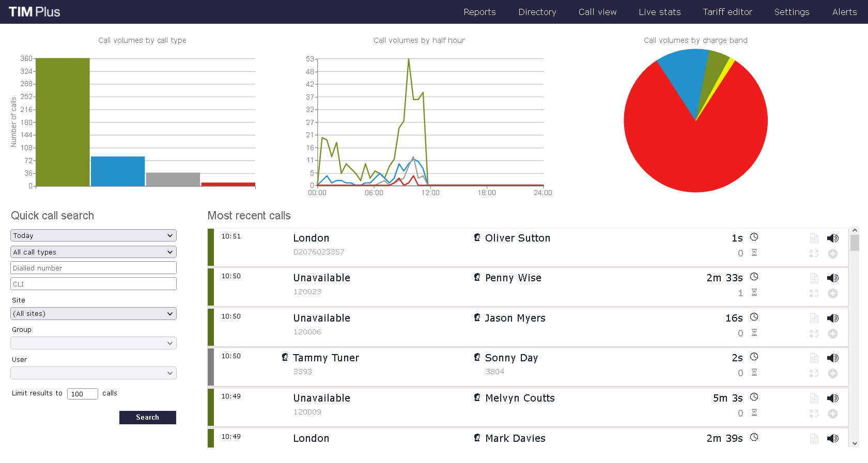Click speaker icon on Penny Wise call
The height and width of the screenshot is (463, 868).
832,278
